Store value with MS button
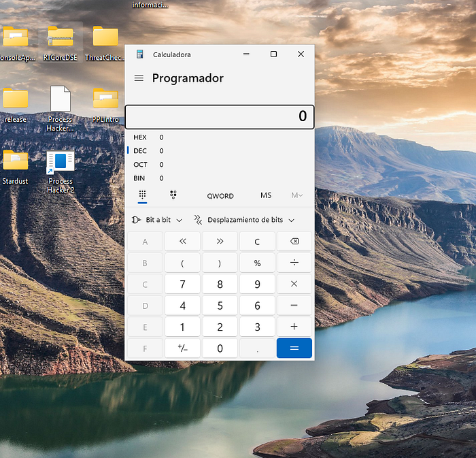This screenshot has height=458, width=476. 266,195
